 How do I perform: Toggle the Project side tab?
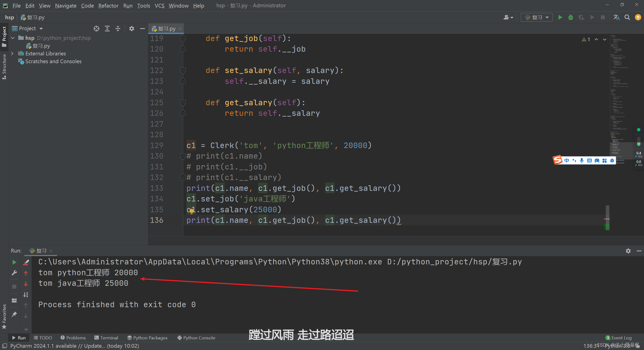click(4, 36)
